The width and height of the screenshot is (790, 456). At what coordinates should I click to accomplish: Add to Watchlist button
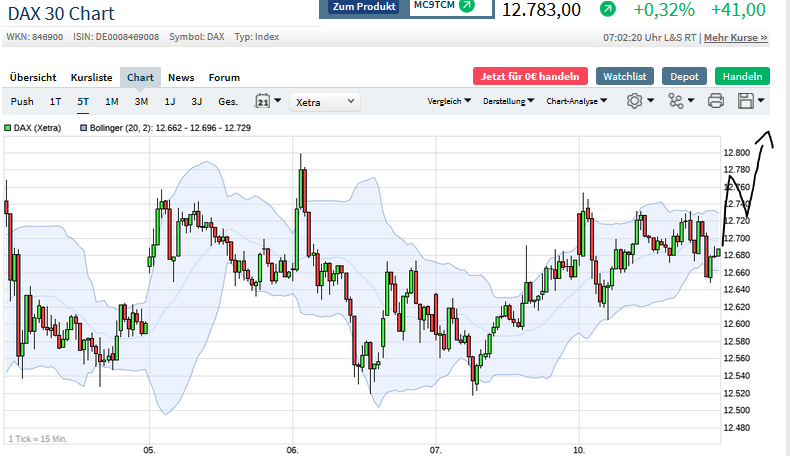click(625, 77)
